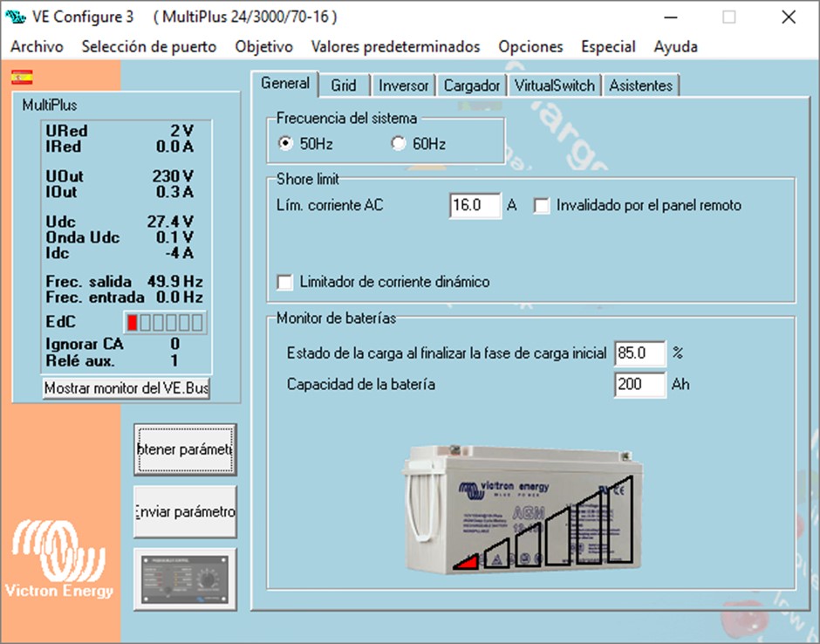Click the Obtener parámetros button

tap(185, 449)
